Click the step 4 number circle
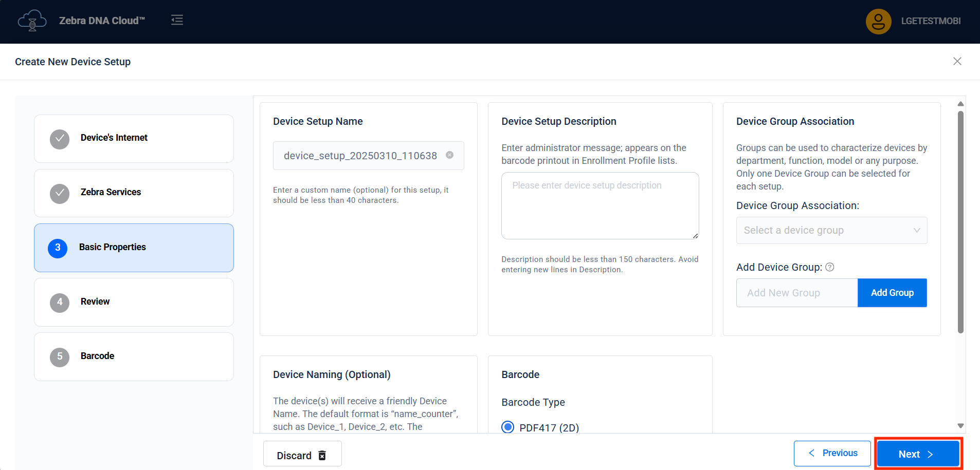Viewport: 980px width, 470px height. click(x=60, y=302)
